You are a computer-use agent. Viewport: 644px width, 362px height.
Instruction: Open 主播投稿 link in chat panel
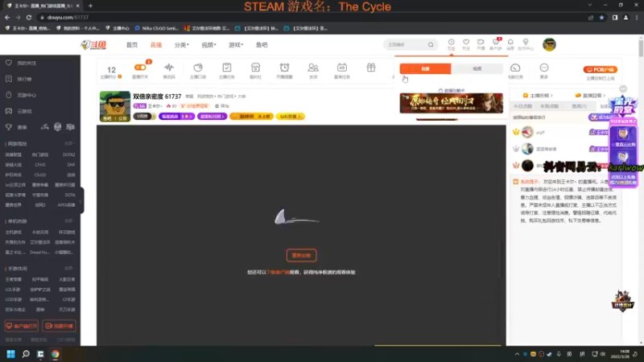click(x=538, y=95)
